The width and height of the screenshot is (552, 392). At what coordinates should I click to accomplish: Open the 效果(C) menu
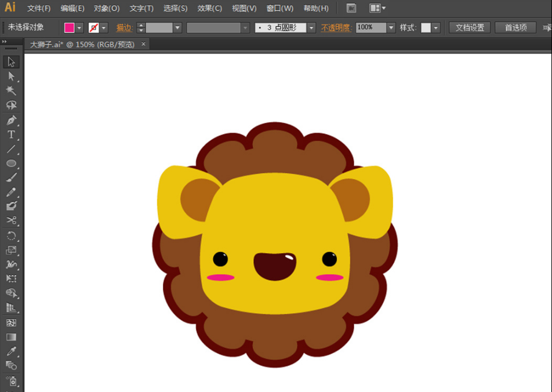point(209,8)
